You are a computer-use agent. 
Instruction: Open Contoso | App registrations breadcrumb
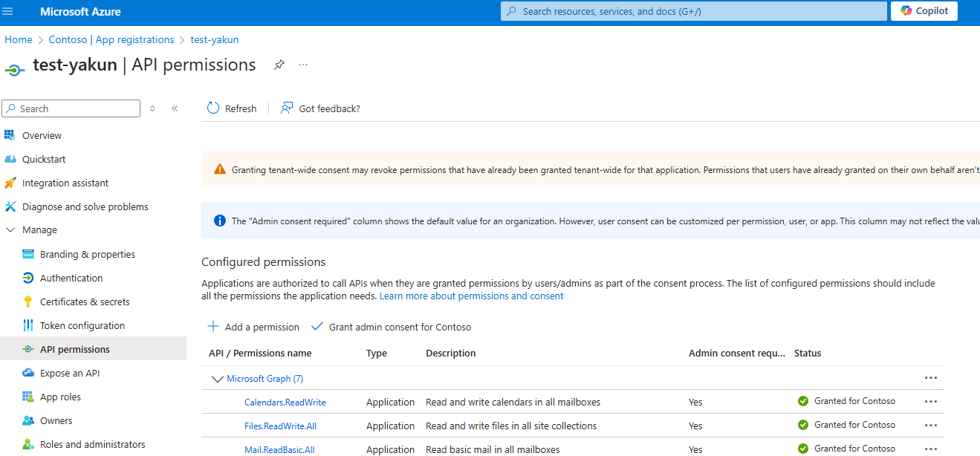point(111,39)
